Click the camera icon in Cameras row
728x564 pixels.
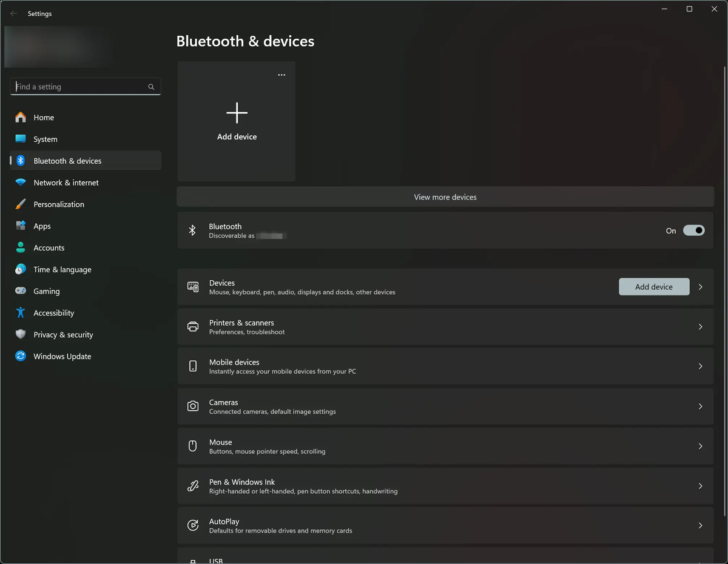click(193, 406)
